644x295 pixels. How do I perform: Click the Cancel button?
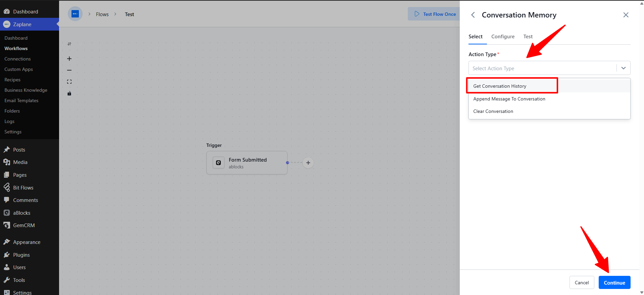tap(582, 283)
